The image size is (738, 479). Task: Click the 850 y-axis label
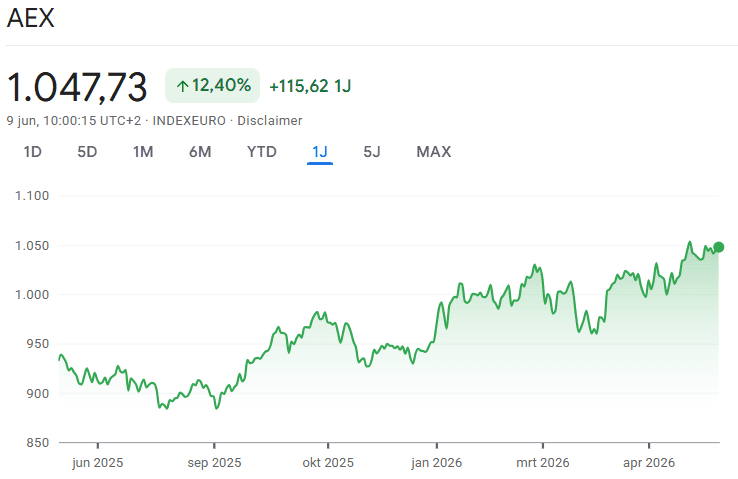pyautogui.click(x=38, y=443)
